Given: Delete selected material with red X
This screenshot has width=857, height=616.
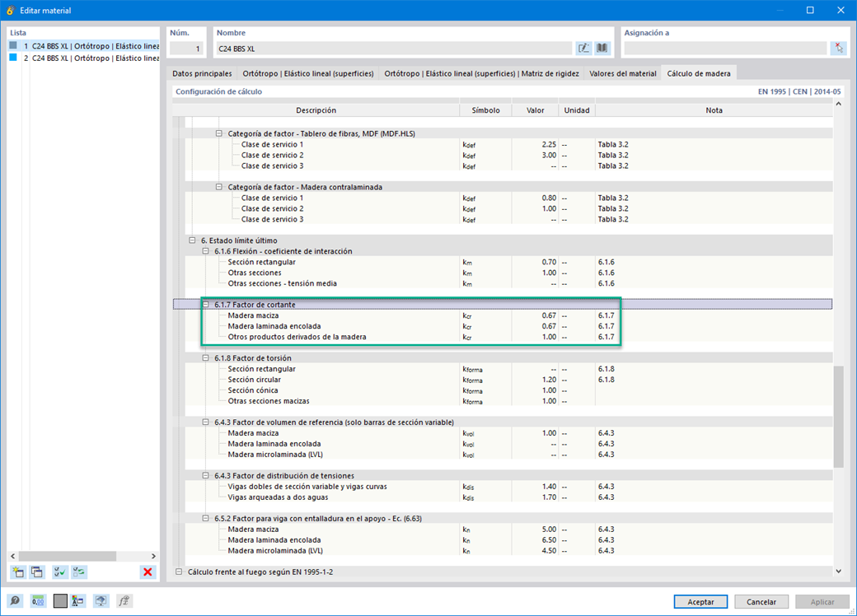Looking at the screenshot, I should pos(148,572).
